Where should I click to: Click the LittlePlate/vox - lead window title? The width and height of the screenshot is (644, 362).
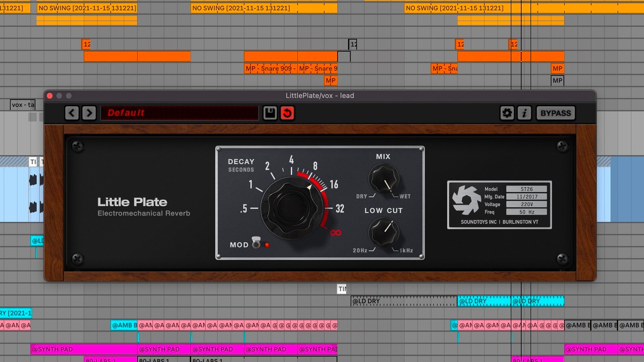point(320,96)
